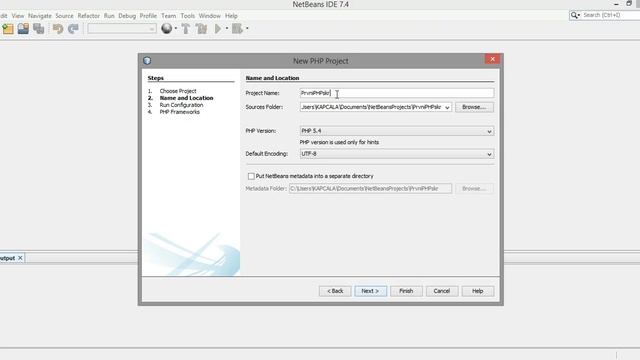The height and width of the screenshot is (360, 640).
Task: Click Browse next to Sources Folder
Action: [x=474, y=107]
